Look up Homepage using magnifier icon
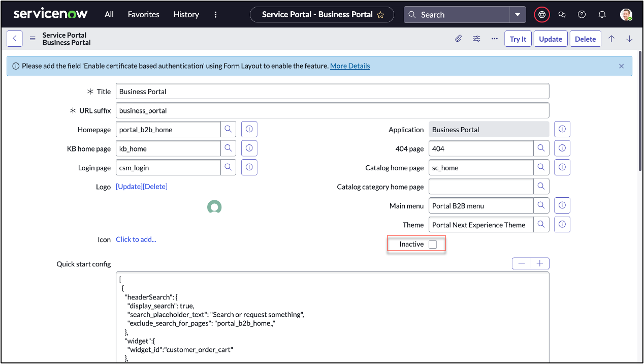The height and width of the screenshot is (364, 644). click(x=228, y=130)
